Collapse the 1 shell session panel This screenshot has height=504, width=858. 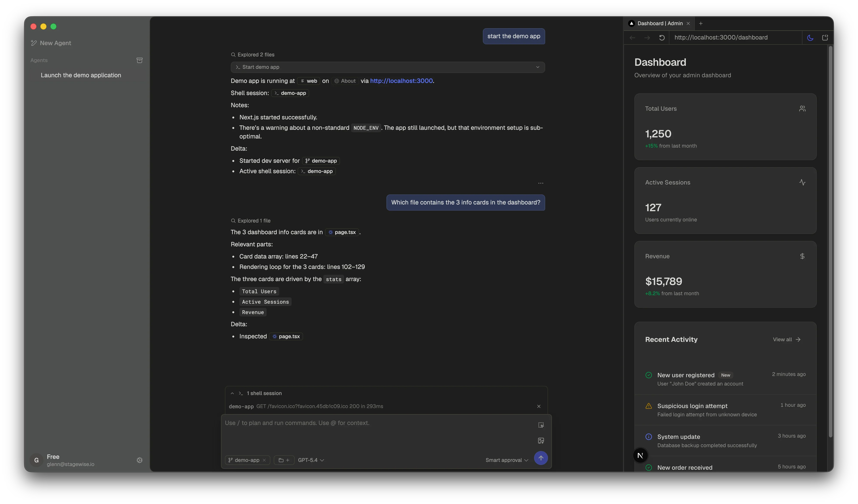coord(232,393)
